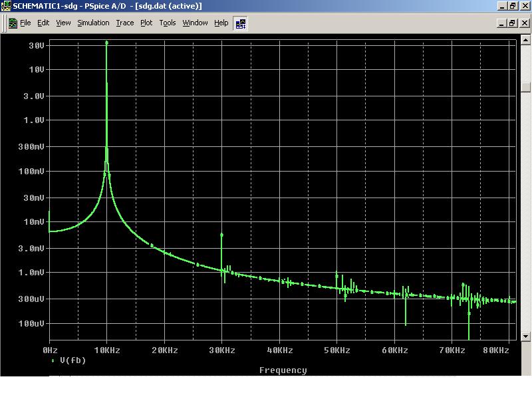Click the vertical scrollbar thumb

525,87
